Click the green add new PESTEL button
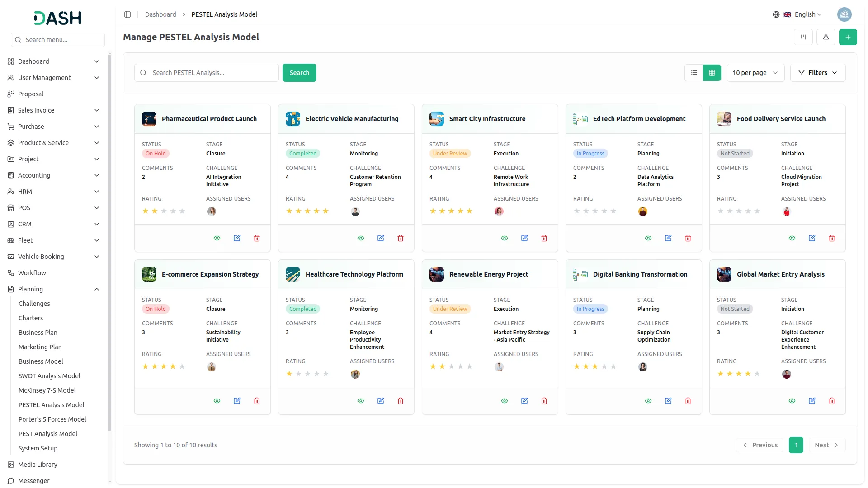This screenshot has width=868, height=488. click(848, 37)
